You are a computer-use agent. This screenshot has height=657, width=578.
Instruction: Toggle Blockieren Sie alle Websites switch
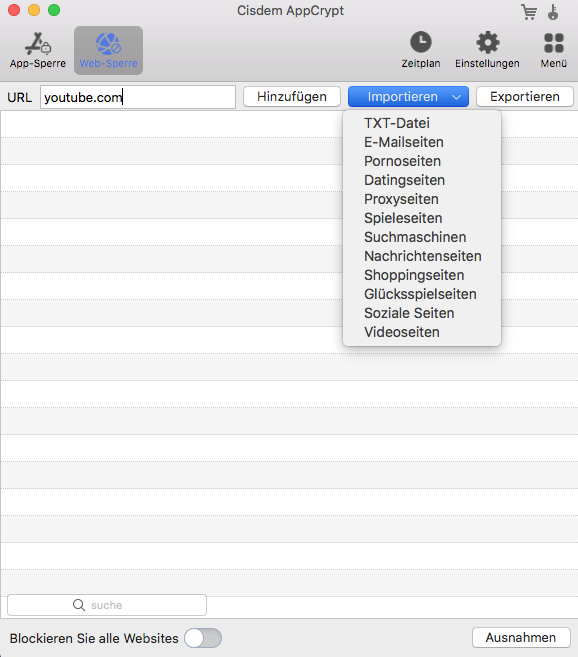pos(203,638)
